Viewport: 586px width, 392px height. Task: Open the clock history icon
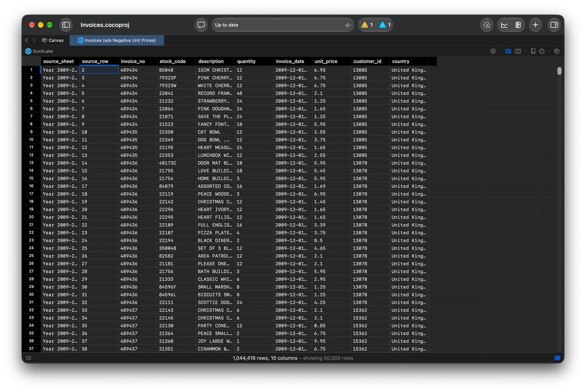tap(542, 51)
